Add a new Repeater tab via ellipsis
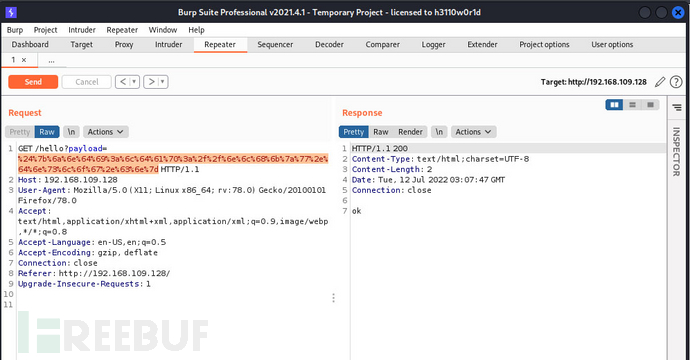 pyautogui.click(x=51, y=60)
